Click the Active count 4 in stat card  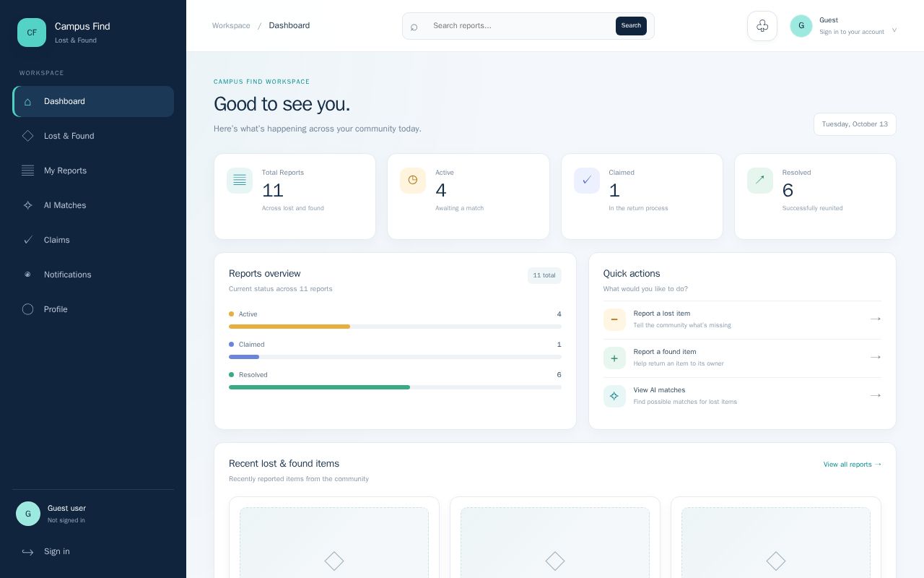pyautogui.click(x=441, y=190)
